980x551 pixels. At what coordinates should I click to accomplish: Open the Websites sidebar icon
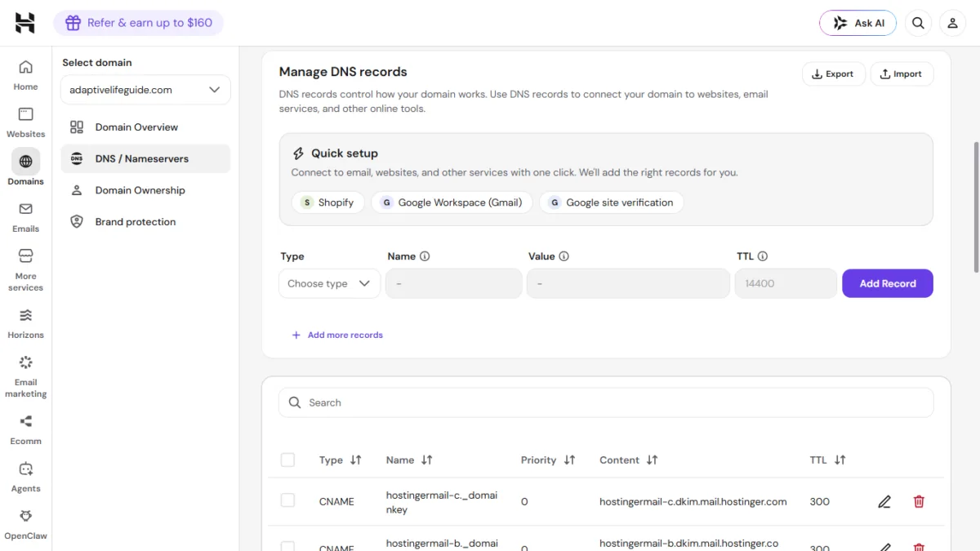(x=25, y=114)
